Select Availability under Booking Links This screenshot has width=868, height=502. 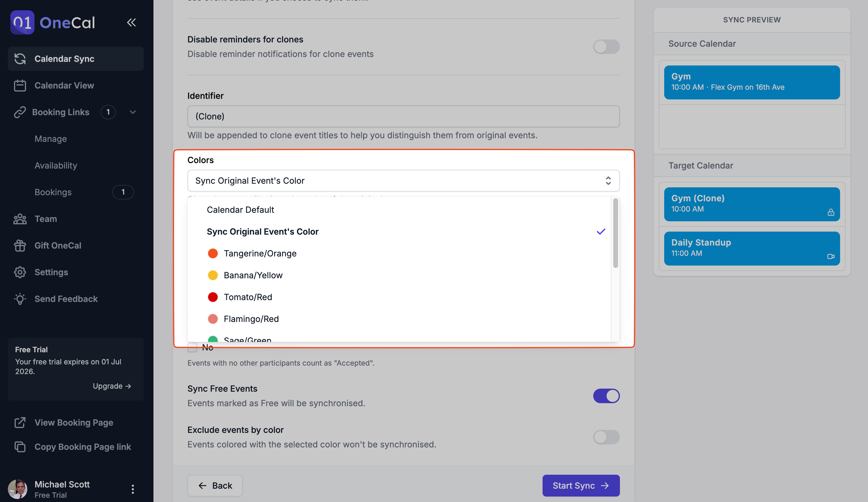(x=56, y=165)
